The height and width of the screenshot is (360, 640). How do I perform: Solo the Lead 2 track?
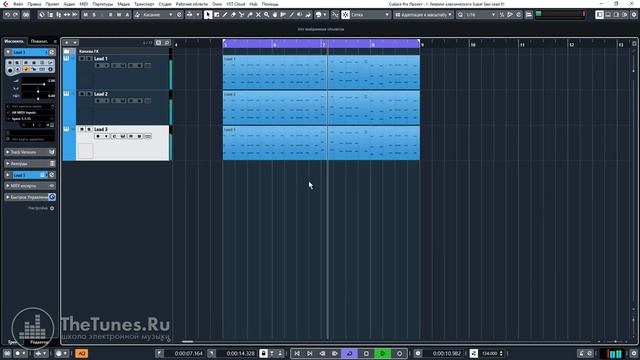89,94
